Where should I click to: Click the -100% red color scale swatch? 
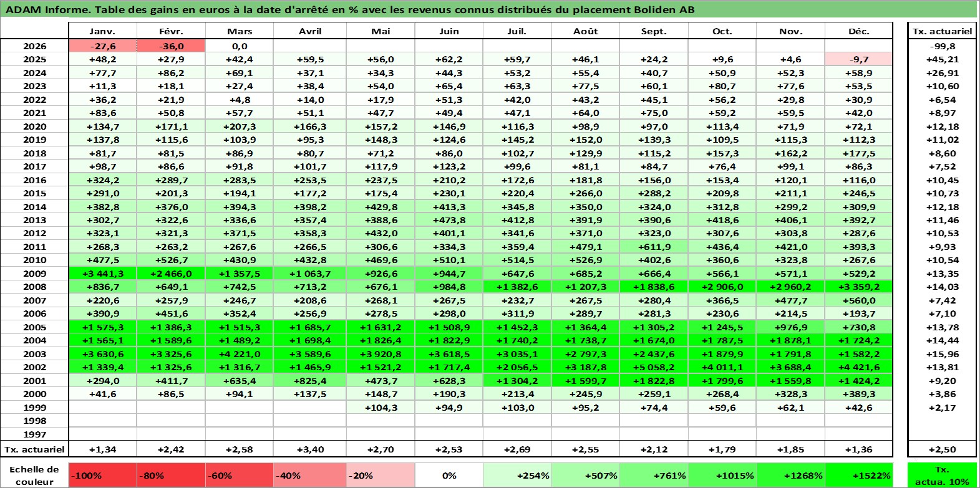click(x=102, y=475)
